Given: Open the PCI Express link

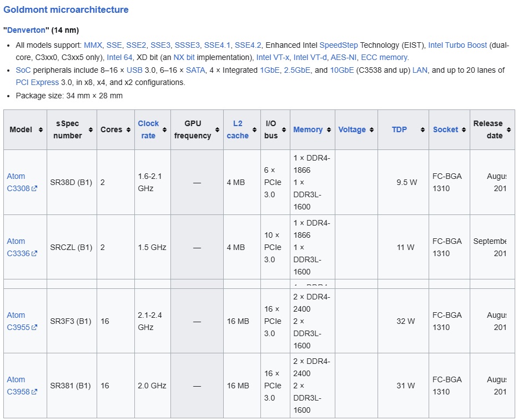Looking at the screenshot, I should pyautogui.click(x=37, y=83).
